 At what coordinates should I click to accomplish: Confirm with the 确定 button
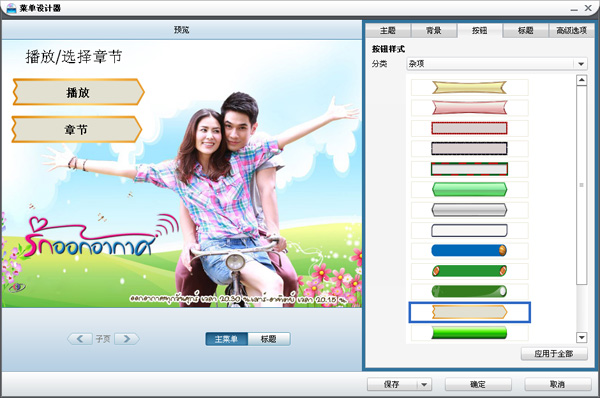(478, 384)
